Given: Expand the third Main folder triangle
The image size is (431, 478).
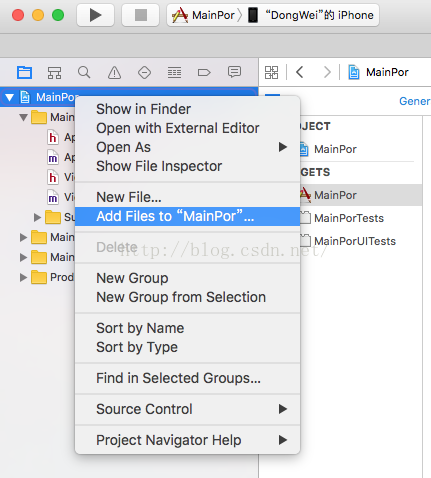Looking at the screenshot, I should [23, 257].
